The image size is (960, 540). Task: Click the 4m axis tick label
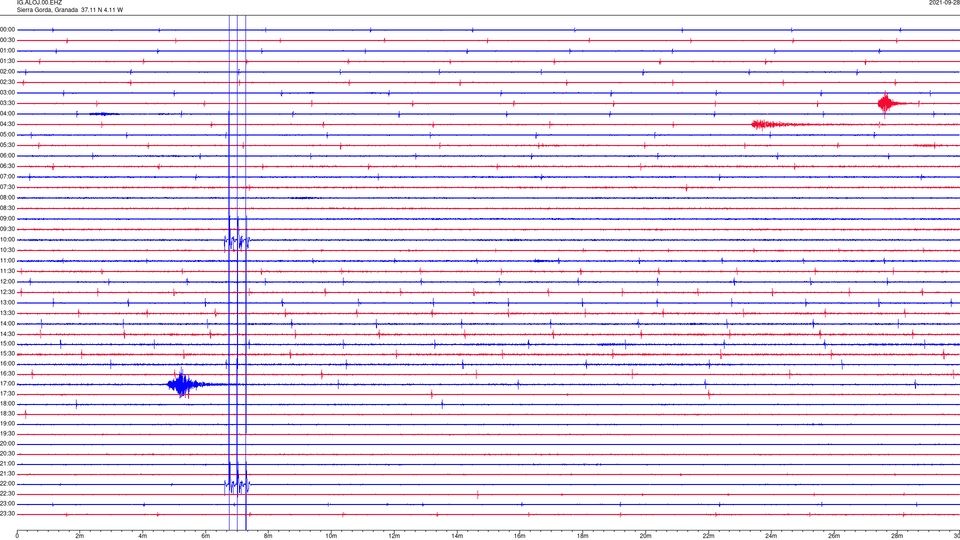coord(143,536)
